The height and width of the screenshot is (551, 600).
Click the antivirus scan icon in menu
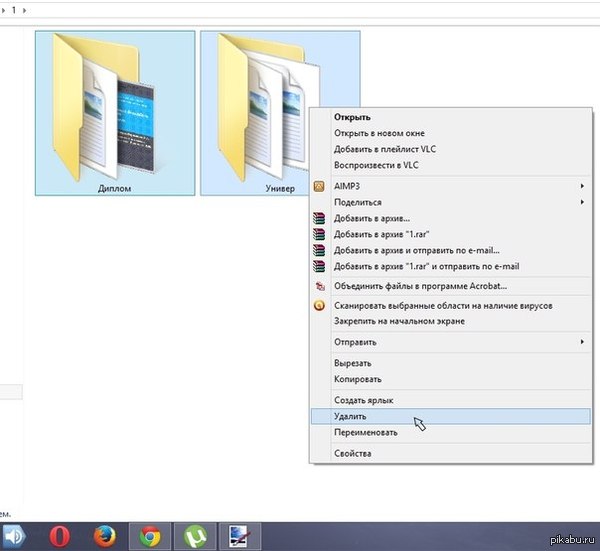coord(320,305)
